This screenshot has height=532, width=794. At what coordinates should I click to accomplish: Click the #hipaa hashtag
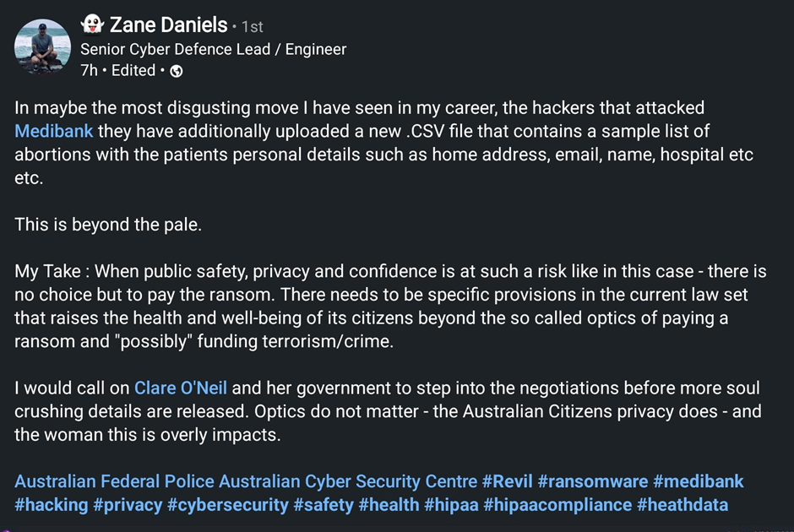click(453, 505)
